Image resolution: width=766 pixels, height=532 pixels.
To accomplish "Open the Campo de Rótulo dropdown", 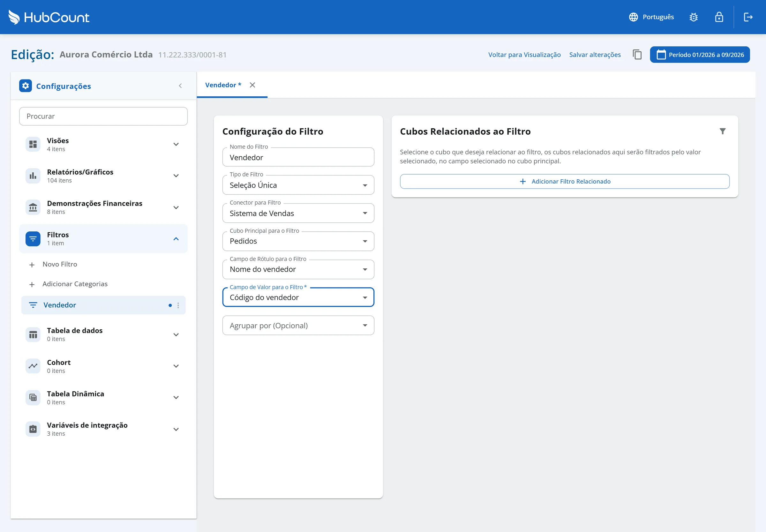I will click(298, 269).
